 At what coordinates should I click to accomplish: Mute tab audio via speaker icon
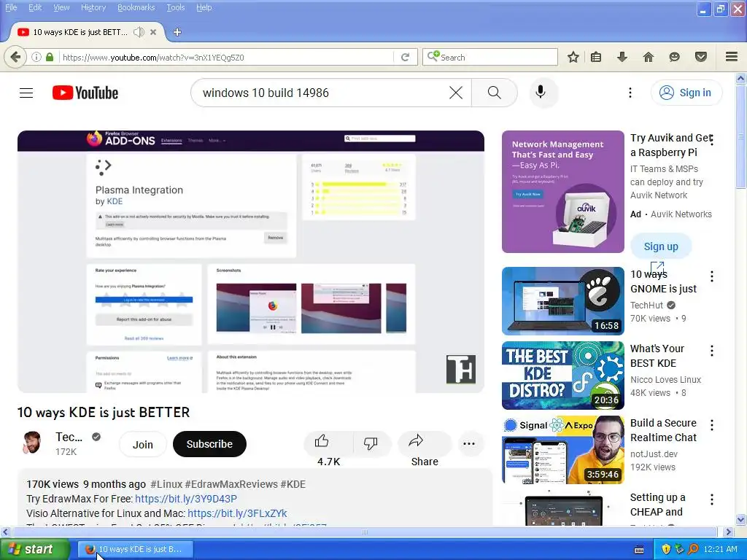[139, 32]
